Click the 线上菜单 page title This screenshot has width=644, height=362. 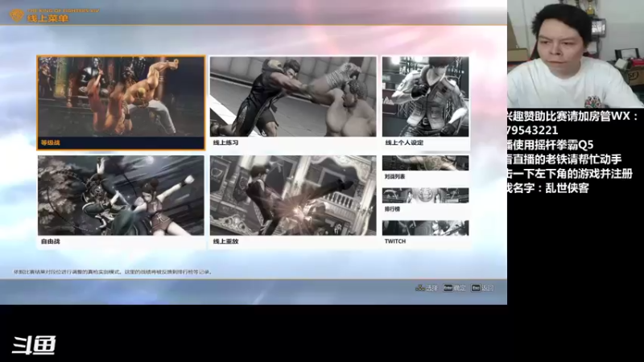coord(47,18)
